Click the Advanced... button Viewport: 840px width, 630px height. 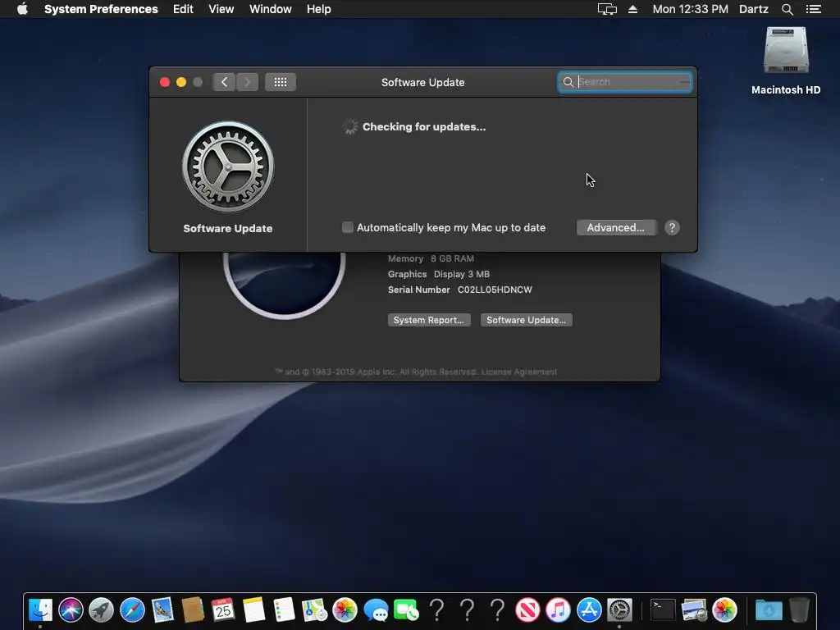[616, 228]
